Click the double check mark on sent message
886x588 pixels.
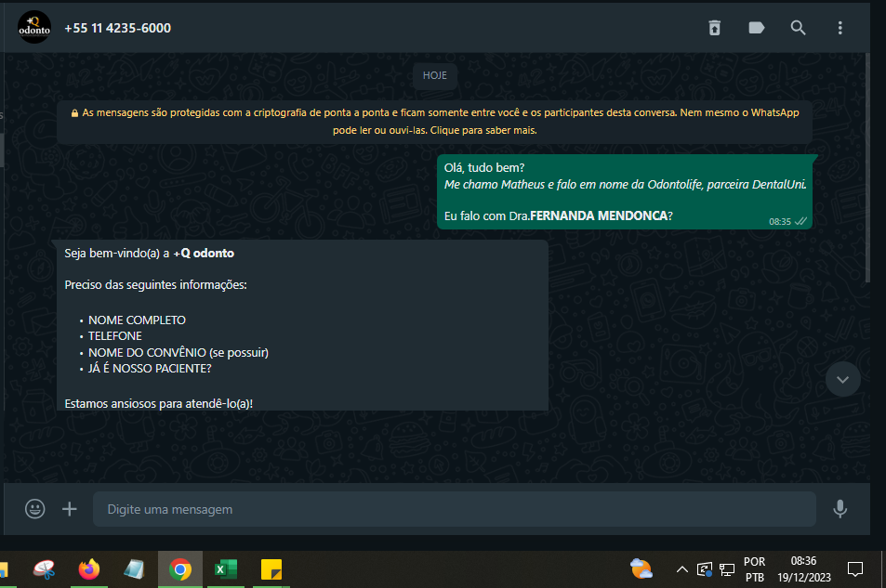800,221
